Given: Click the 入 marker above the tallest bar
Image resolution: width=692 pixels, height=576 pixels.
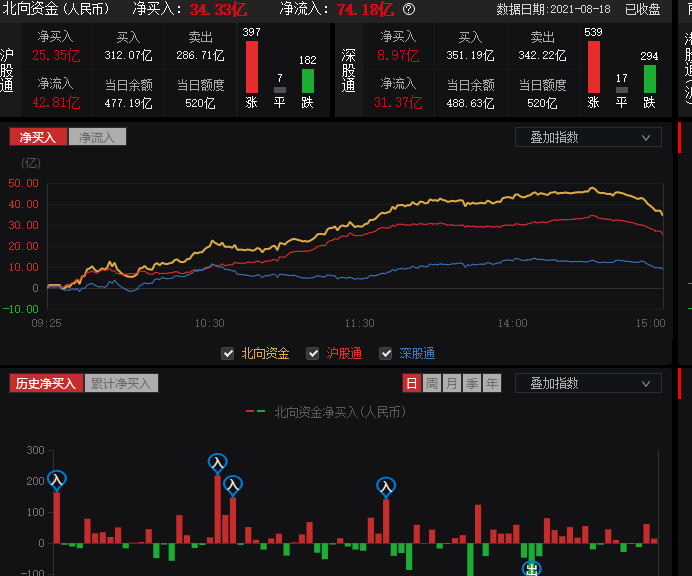Looking at the screenshot, I should 217,463.
